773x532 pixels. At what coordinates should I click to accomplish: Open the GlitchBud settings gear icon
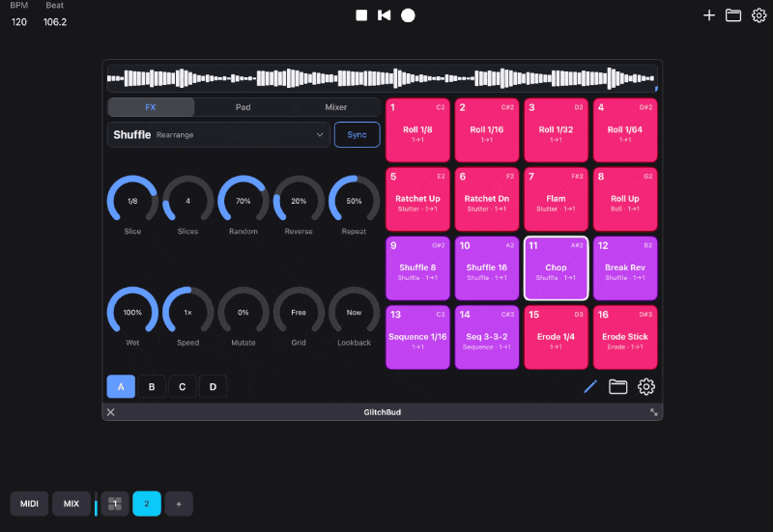[646, 386]
